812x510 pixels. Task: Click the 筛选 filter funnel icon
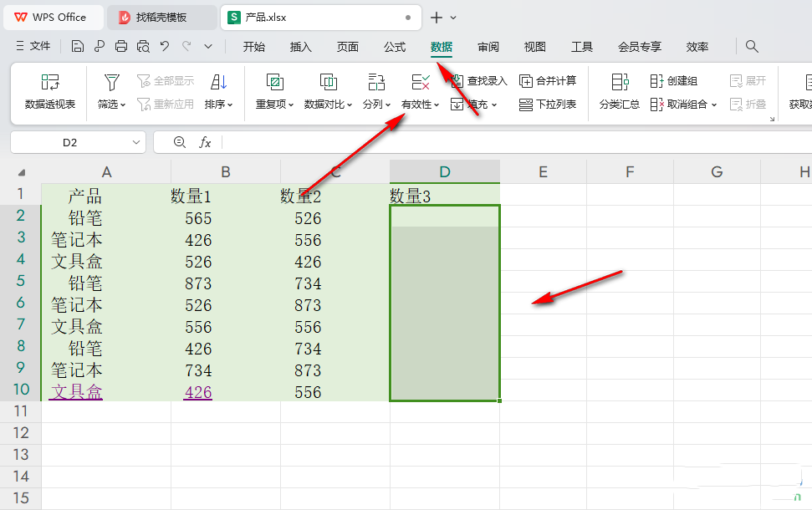click(x=111, y=82)
